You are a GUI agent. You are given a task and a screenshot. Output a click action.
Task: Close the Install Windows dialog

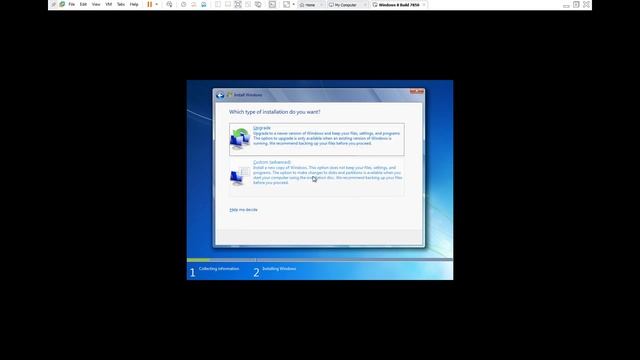[x=417, y=91]
